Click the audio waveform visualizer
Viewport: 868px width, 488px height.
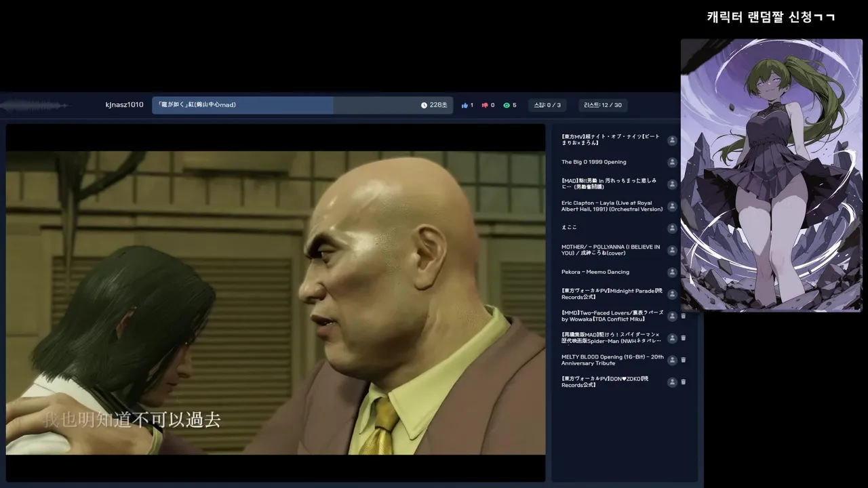[35, 105]
